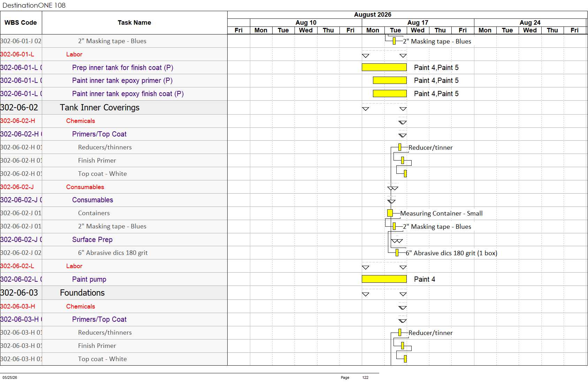This screenshot has width=588, height=382.
Task: Click the 302-06-02-L Labor WBS code
Action: coord(17,266)
